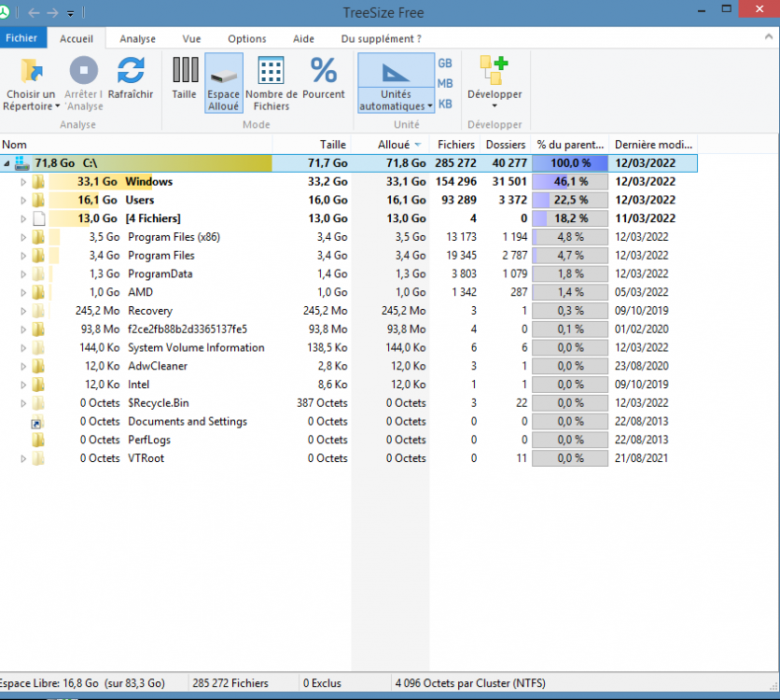
Task: Select the Taille mode icon
Action: click(185, 71)
